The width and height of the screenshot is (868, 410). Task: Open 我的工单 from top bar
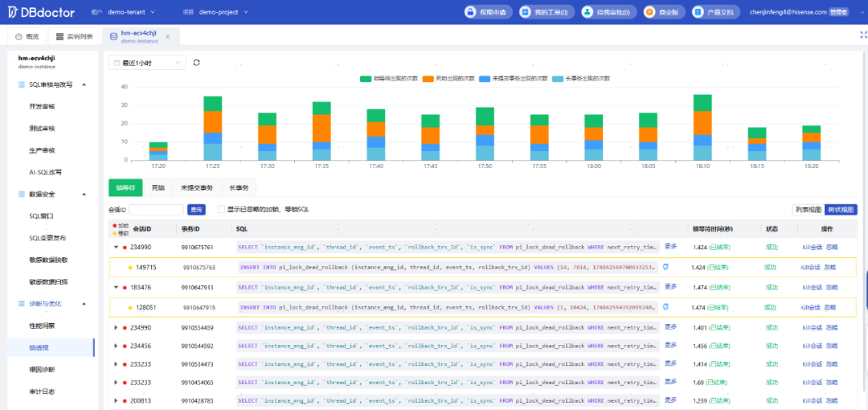point(545,12)
